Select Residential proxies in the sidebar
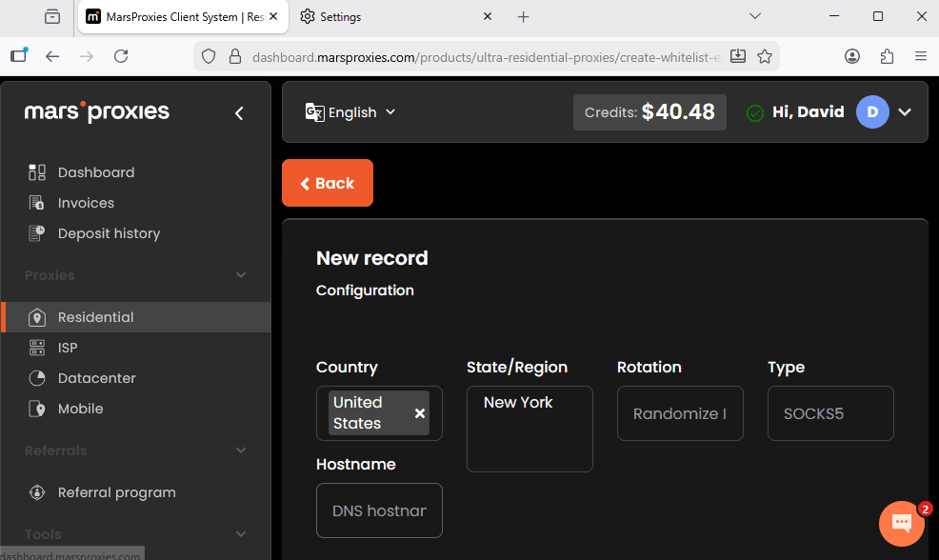 [136, 317]
